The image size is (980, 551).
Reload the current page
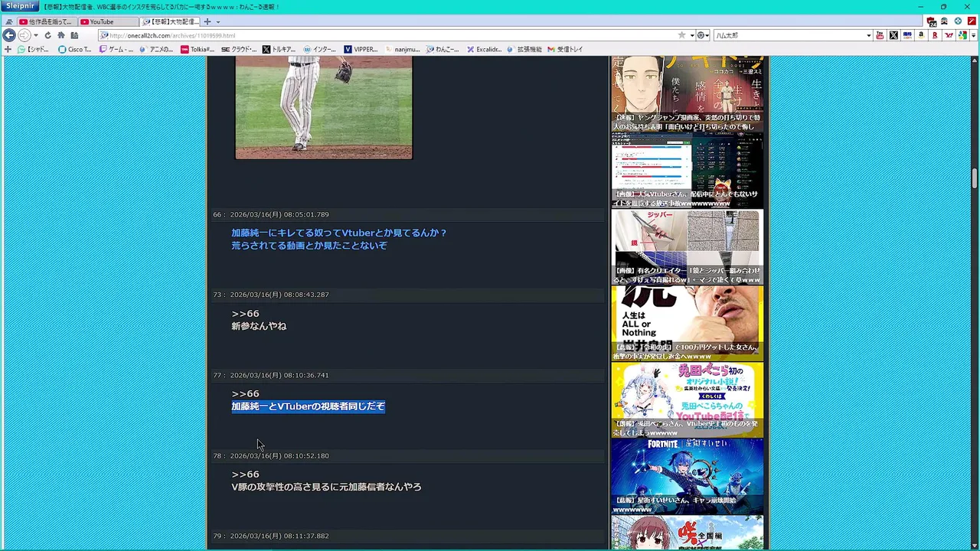[47, 35]
